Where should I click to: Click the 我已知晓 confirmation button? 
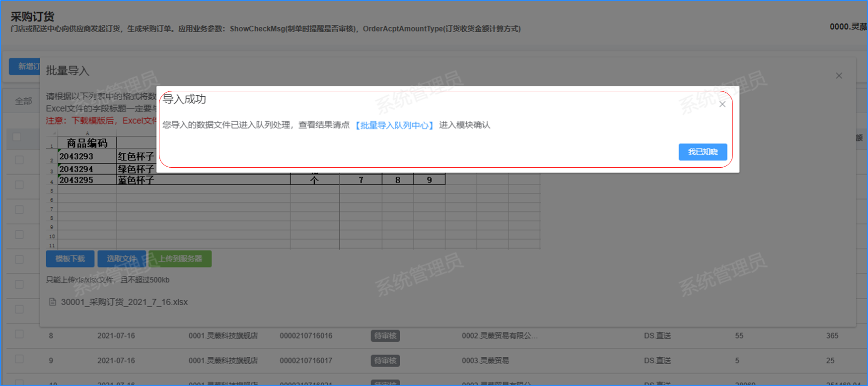pos(703,152)
